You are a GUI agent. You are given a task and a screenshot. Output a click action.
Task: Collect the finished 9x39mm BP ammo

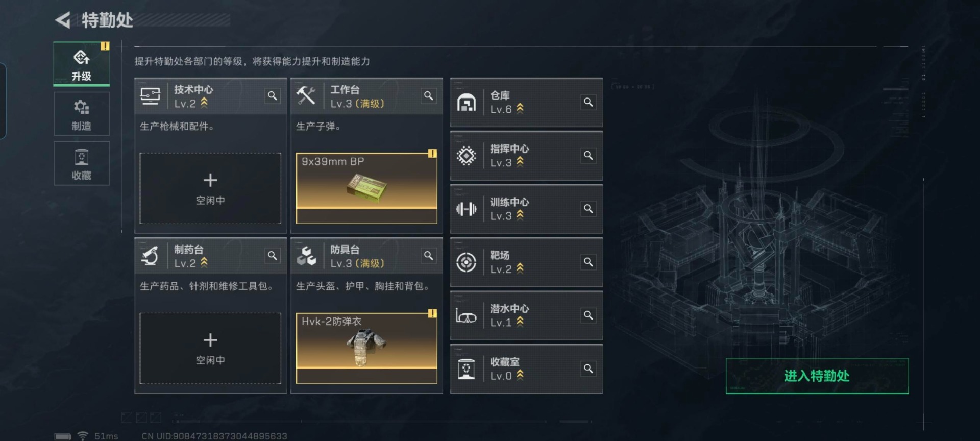pos(366,188)
